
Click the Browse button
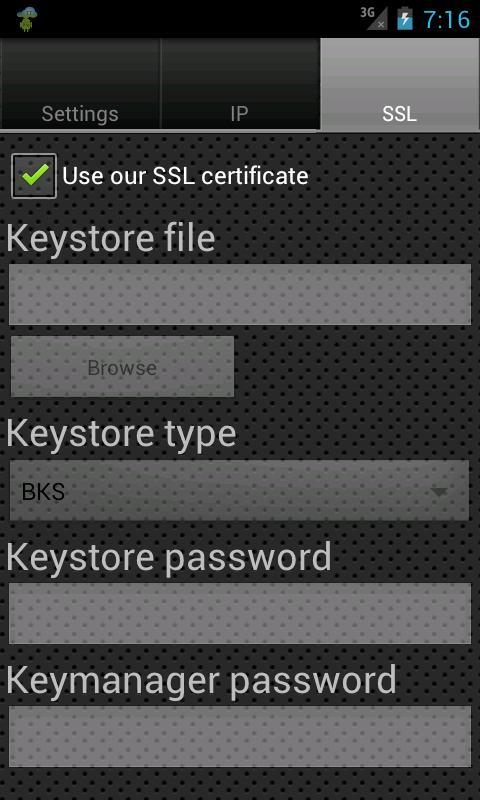pos(122,366)
